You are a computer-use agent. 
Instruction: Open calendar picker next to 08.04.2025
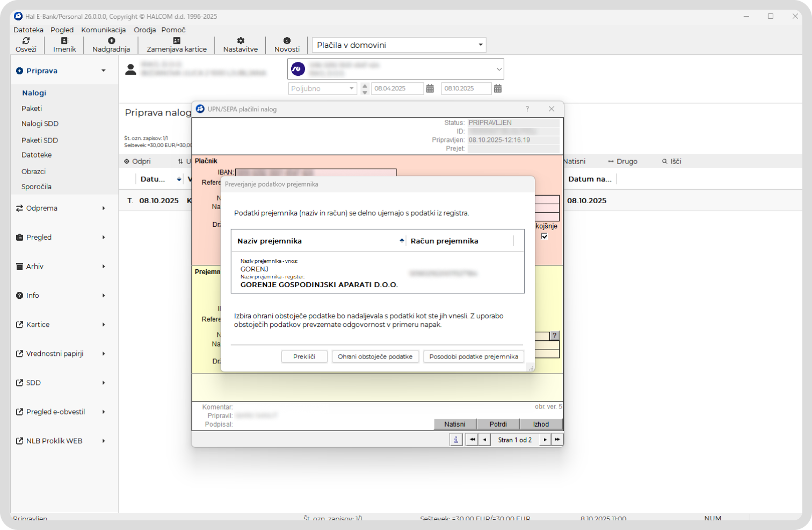coord(430,89)
